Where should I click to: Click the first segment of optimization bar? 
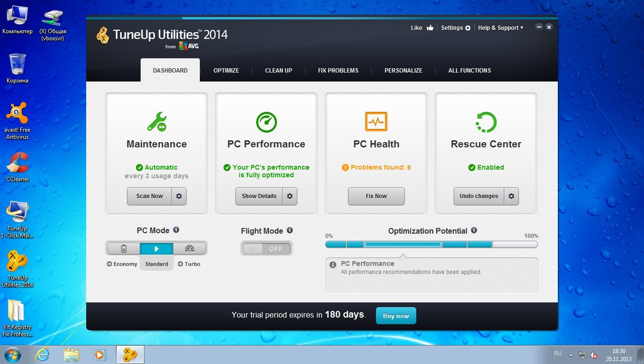click(336, 244)
